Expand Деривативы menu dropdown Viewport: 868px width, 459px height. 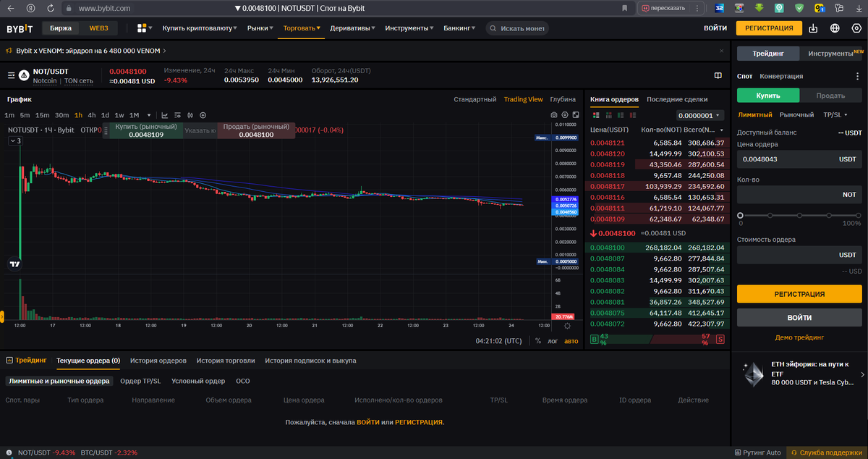354,28
